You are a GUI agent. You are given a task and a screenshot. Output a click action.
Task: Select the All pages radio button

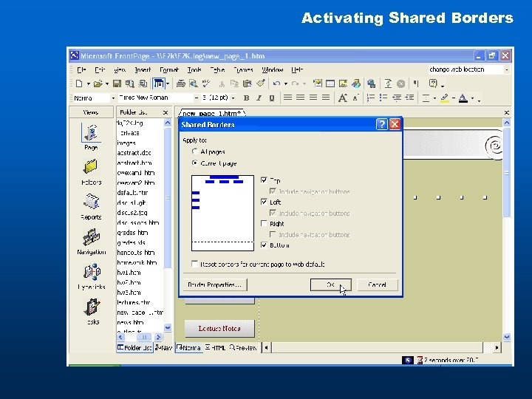(x=195, y=151)
